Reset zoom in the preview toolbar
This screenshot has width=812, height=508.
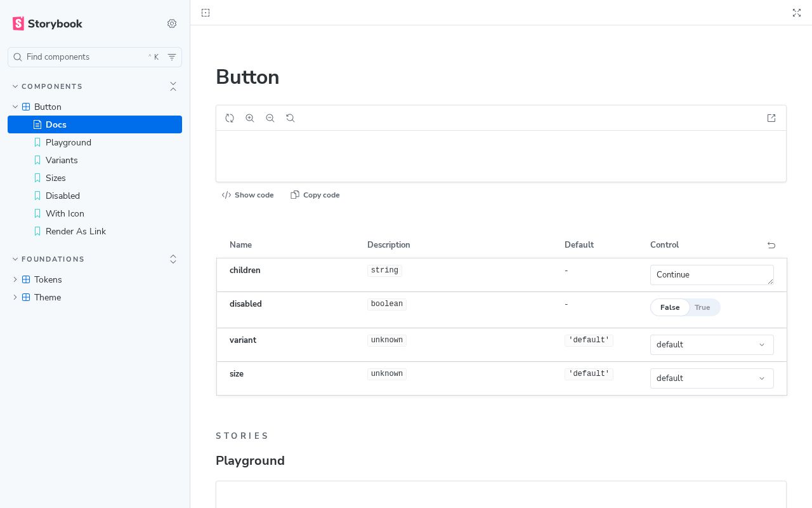point(291,118)
